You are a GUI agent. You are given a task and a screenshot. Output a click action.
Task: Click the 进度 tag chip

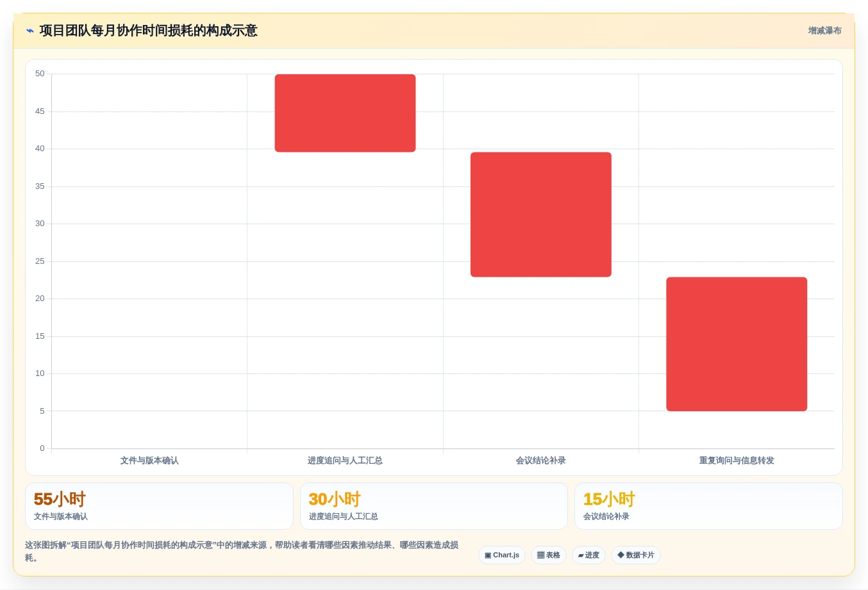pyautogui.click(x=588, y=555)
